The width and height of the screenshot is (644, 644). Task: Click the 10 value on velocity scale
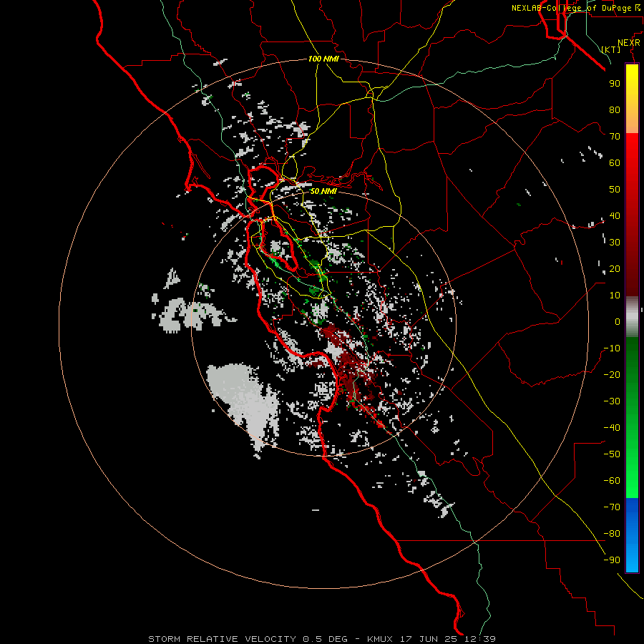[x=615, y=296]
